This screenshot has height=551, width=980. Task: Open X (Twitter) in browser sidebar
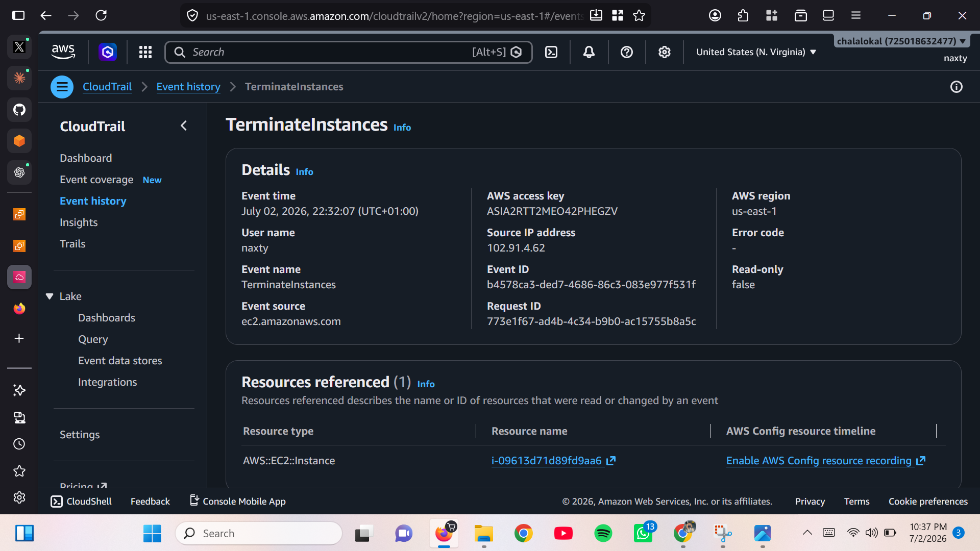19,47
